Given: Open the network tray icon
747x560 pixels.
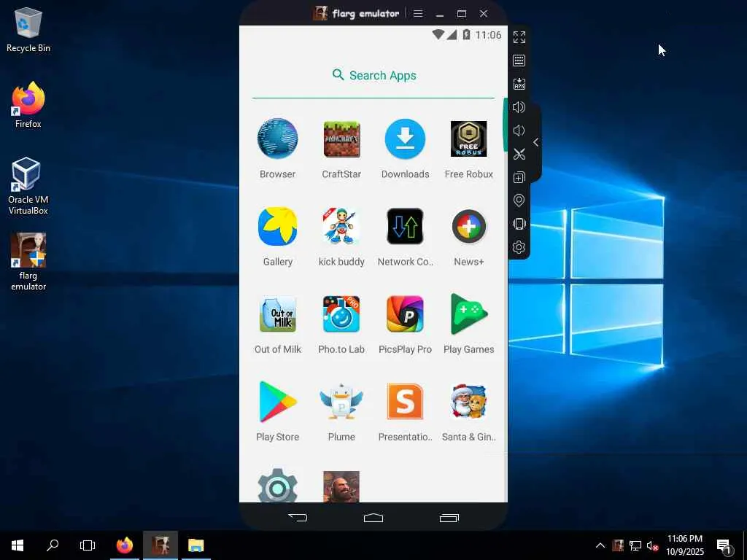Looking at the screenshot, I should coord(635,545).
